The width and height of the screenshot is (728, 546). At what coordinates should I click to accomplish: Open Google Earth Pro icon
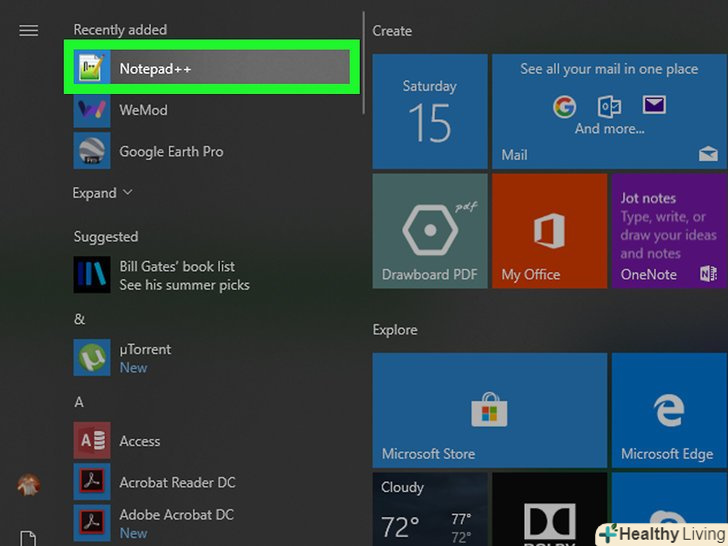92,152
